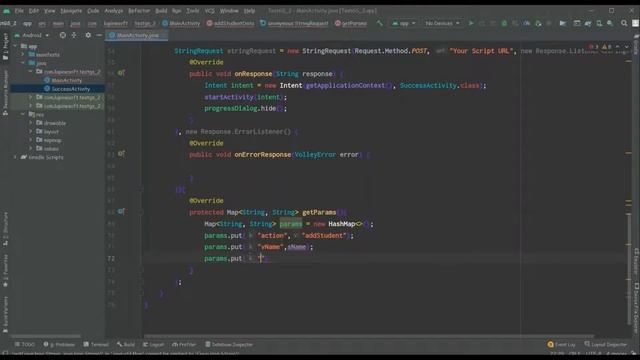Viewport: 640px width, 360px height.
Task: Click addStudentData breadcrumb in navigation bar
Action: [x=230, y=23]
